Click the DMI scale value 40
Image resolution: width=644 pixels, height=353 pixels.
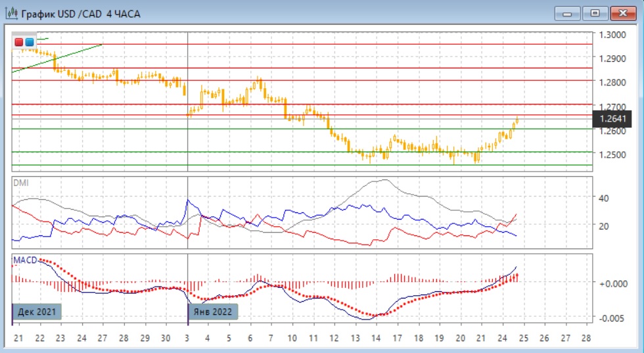pos(604,197)
